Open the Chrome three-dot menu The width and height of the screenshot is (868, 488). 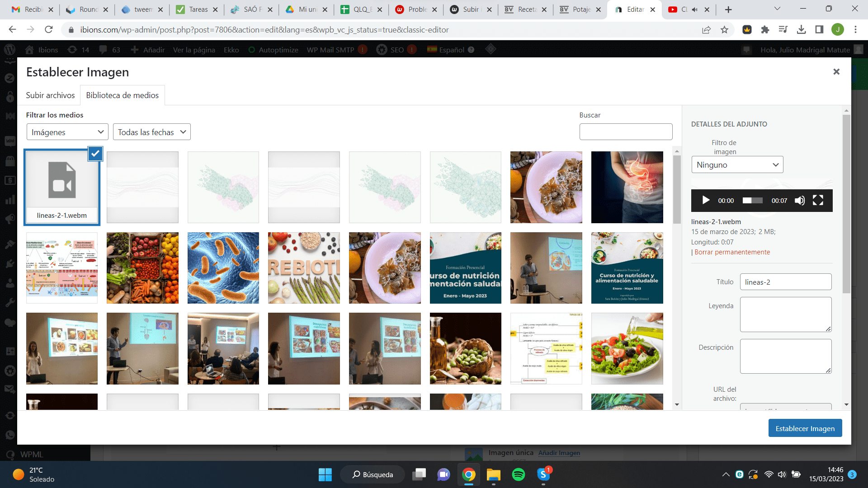[855, 30]
